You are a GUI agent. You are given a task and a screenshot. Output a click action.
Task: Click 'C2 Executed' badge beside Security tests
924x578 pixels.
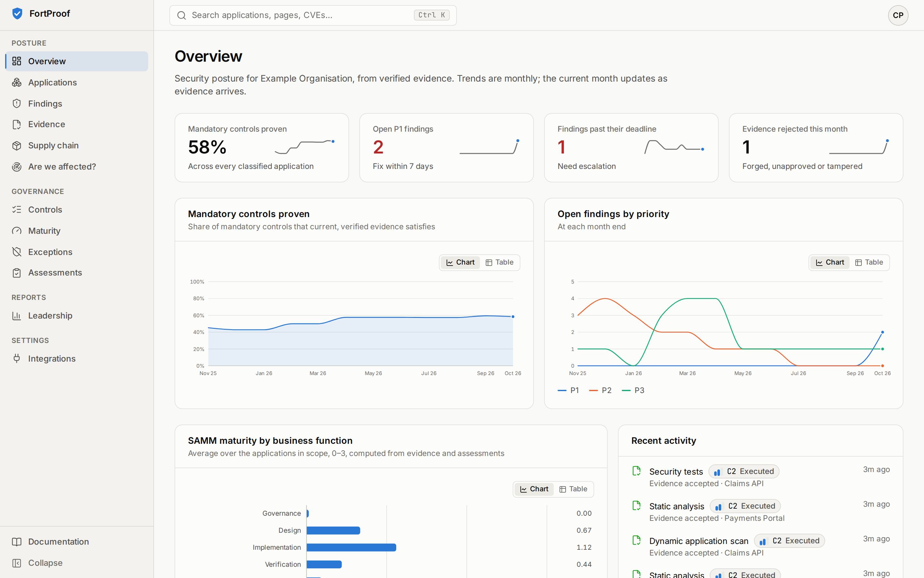point(744,471)
